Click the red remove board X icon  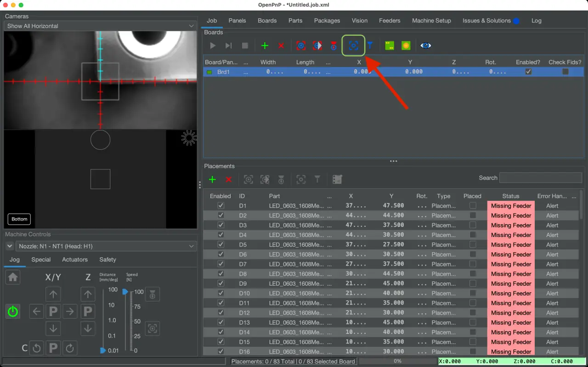point(281,45)
